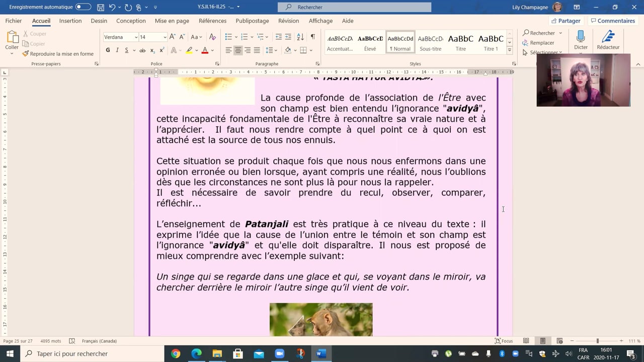Switch to the Révision tab

[288, 21]
